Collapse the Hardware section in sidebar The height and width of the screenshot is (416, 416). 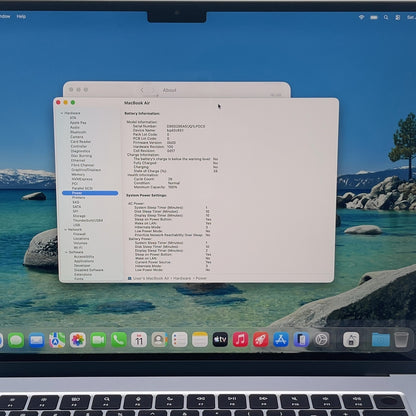(x=62, y=113)
